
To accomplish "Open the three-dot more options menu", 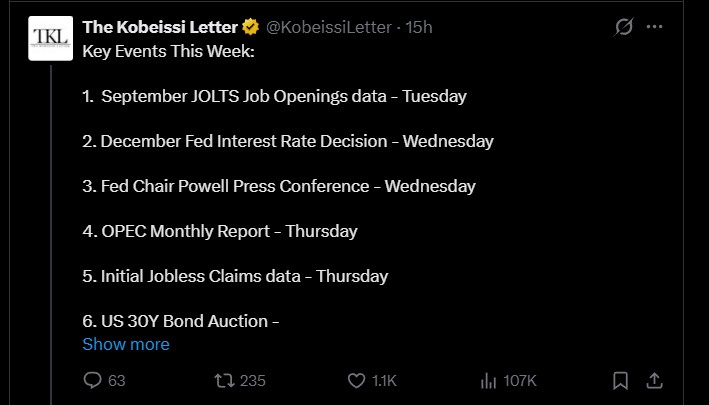I will [655, 26].
